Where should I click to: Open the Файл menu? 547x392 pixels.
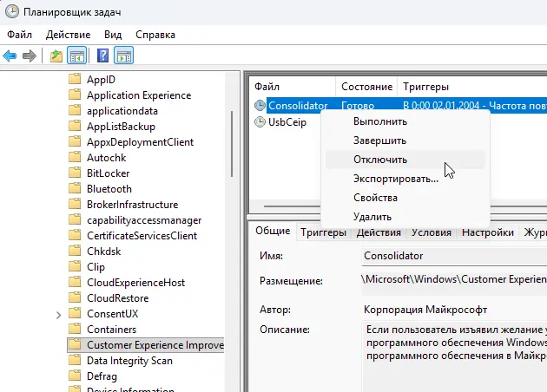[x=19, y=35]
